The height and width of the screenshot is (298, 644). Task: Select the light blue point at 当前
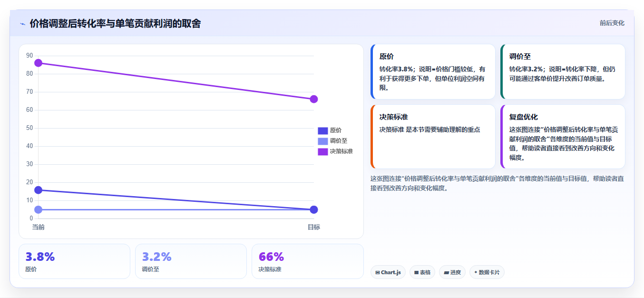tap(39, 209)
